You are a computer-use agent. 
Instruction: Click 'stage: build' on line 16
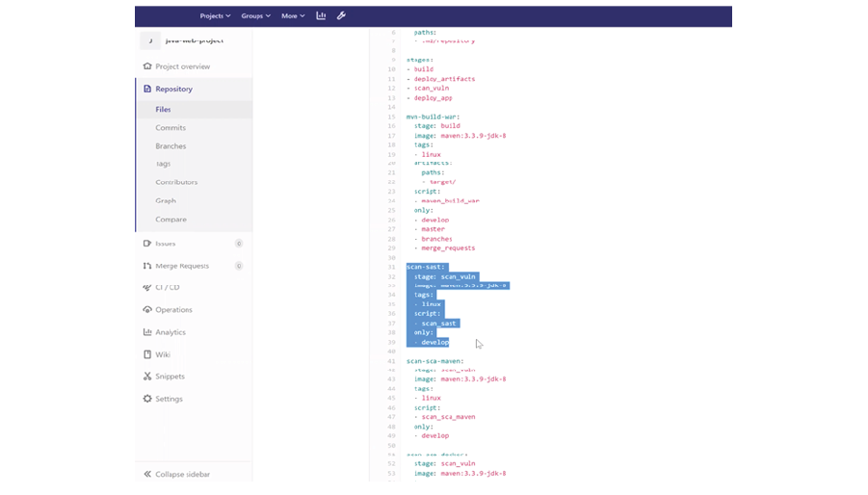pos(436,125)
